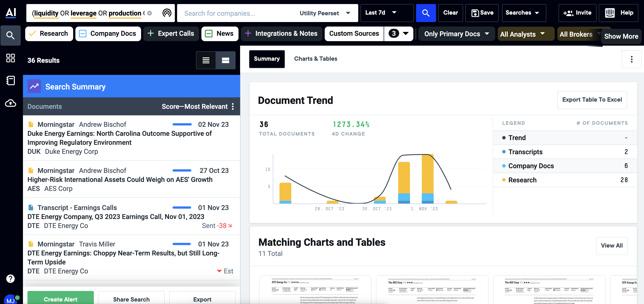Click the Invite button
The width and height of the screenshot is (644, 304).
point(577,13)
